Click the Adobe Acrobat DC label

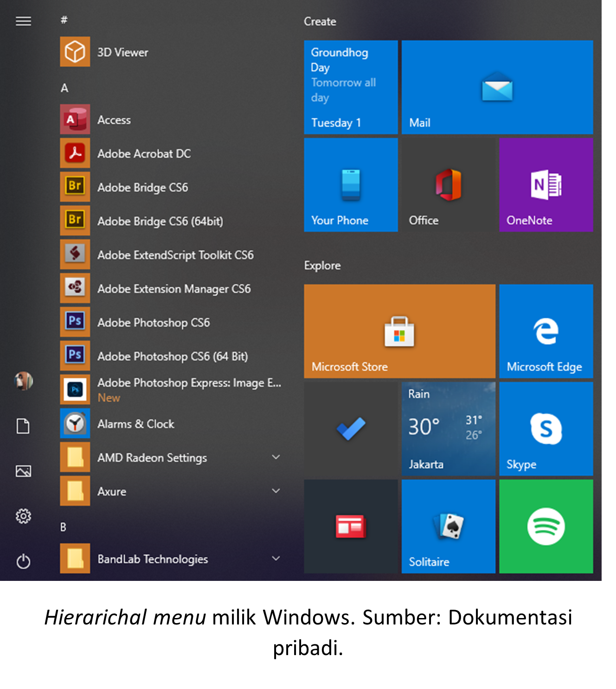click(144, 154)
